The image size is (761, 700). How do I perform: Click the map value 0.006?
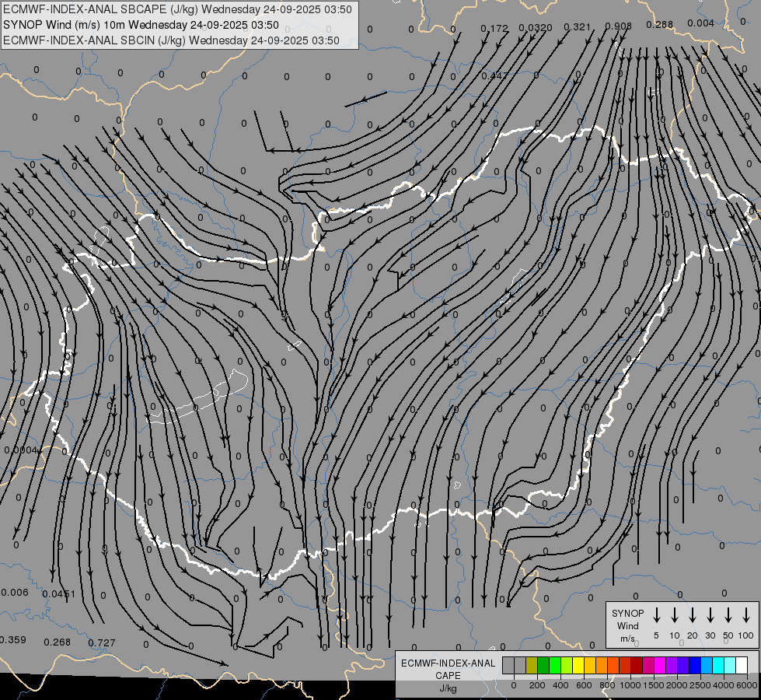[15, 593]
